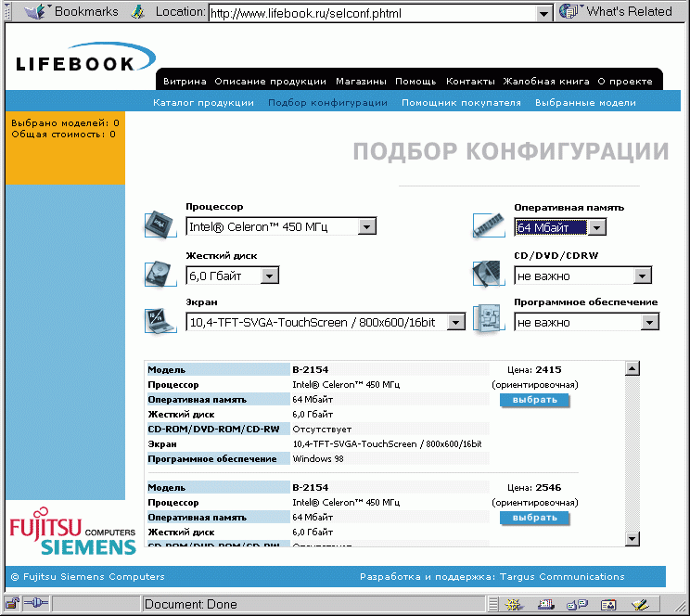Click the Windows 98 software value

click(318, 459)
